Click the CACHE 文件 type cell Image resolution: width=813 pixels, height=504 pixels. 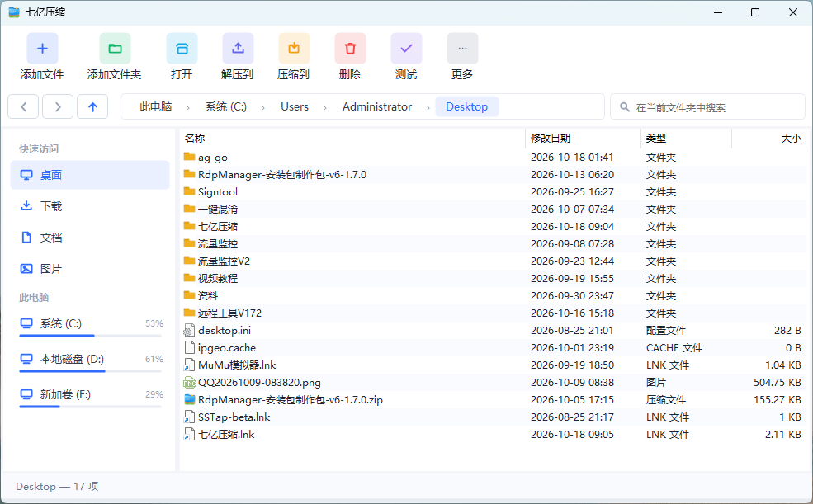(x=674, y=347)
